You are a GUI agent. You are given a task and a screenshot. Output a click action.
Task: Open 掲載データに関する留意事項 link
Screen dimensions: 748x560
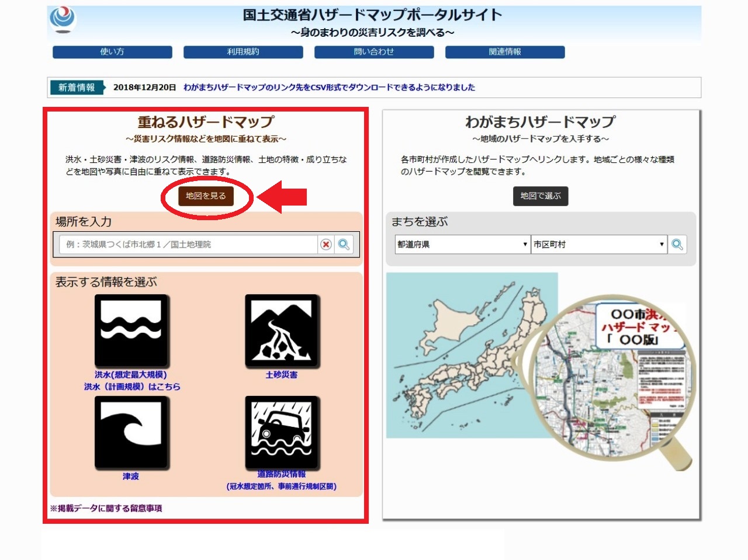pos(106,509)
